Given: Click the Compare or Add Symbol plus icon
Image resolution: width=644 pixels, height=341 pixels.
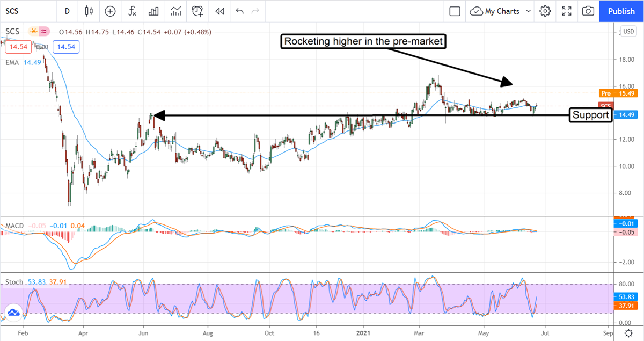Looking at the screenshot, I should pos(110,11).
